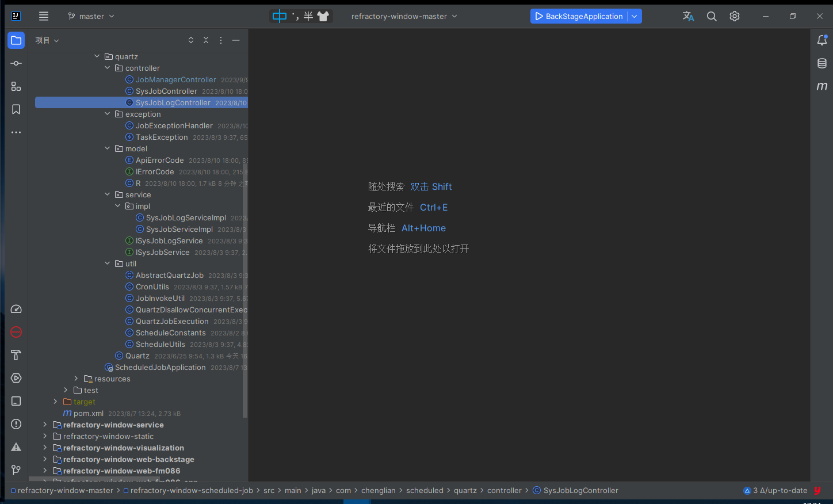Viewport: 833px width, 504px height.
Task: Select ScheduleConstants class
Action: [x=170, y=333]
